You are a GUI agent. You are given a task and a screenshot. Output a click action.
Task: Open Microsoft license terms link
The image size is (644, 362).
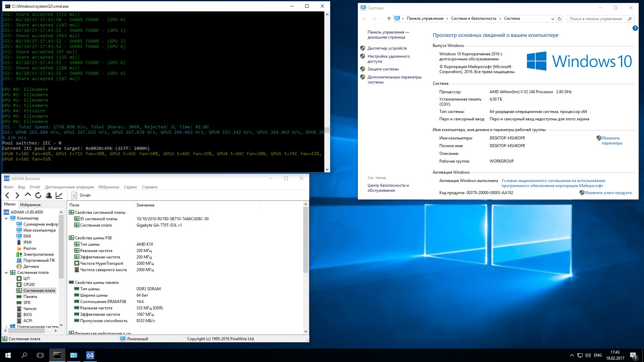click(553, 183)
